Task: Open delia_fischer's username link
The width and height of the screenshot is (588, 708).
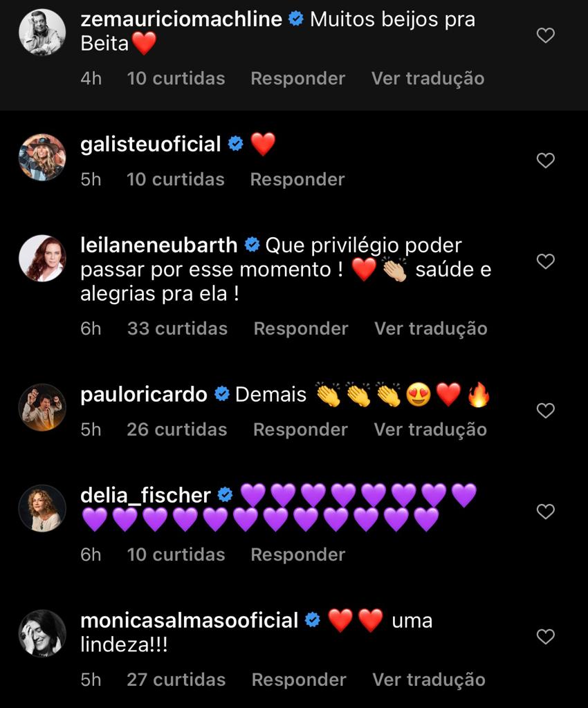Action: pyautogui.click(x=145, y=495)
